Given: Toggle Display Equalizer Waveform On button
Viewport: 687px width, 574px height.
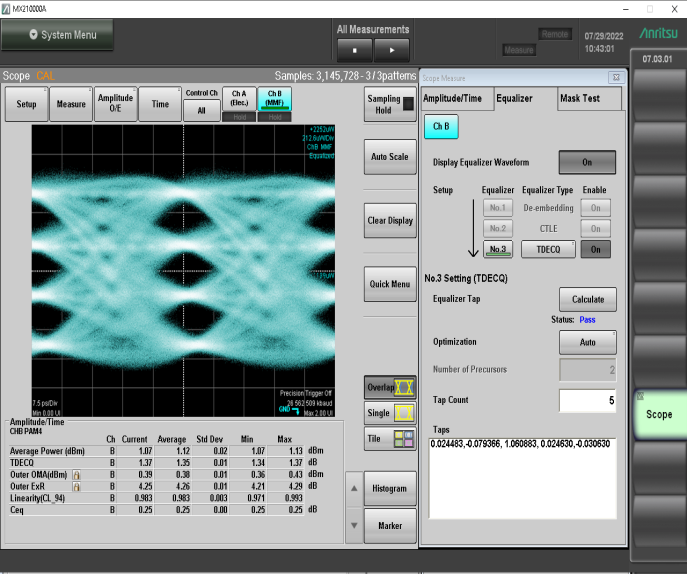Looking at the screenshot, I should pyautogui.click(x=587, y=162).
